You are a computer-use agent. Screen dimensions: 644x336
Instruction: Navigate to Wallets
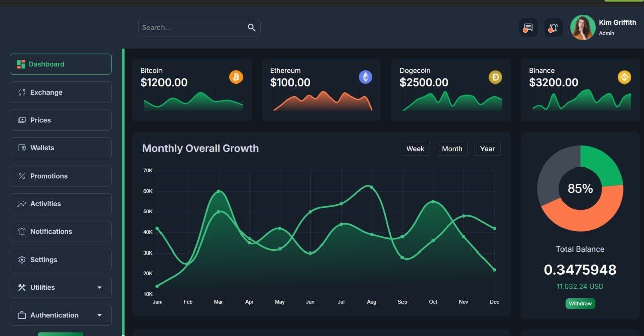(60, 148)
